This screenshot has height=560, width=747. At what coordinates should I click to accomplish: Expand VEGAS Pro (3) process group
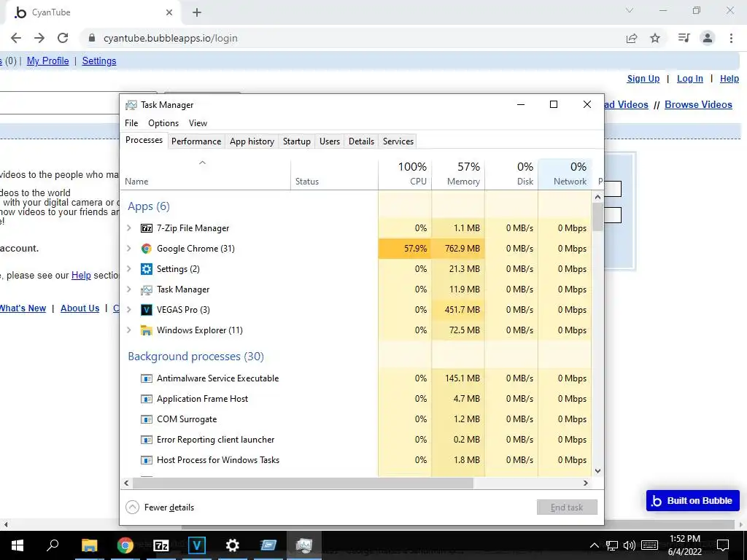[x=128, y=310]
